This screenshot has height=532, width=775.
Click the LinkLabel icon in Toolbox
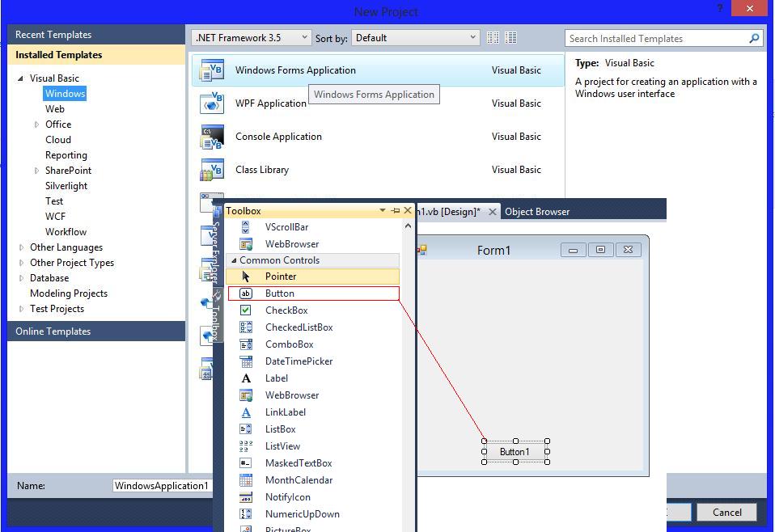[246, 412]
